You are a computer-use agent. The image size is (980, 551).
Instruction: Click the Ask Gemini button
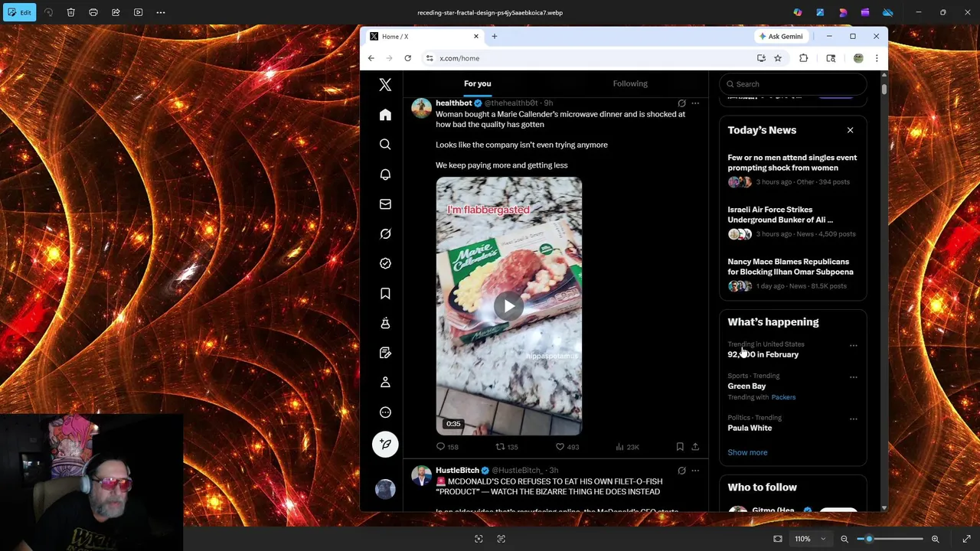[x=781, y=36]
